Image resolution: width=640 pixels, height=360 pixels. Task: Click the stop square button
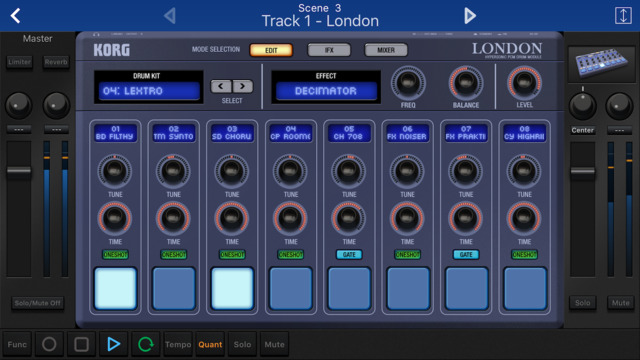tap(81, 344)
